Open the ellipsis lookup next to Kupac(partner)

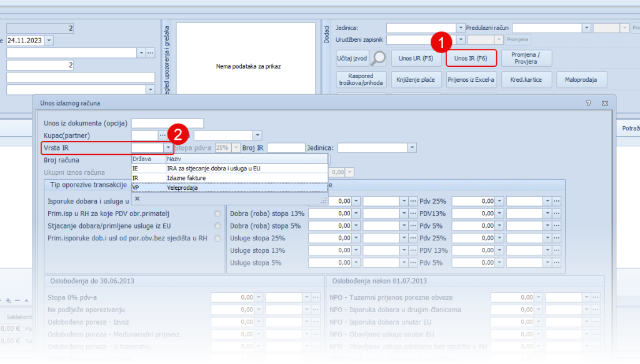(x=162, y=135)
